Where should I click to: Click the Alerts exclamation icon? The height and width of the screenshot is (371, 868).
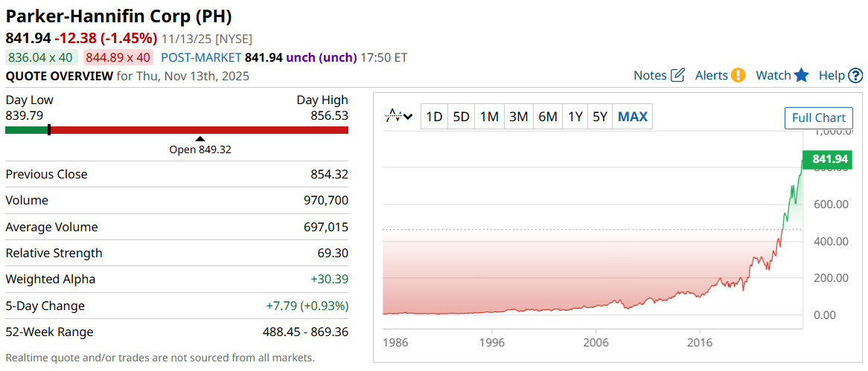pyautogui.click(x=738, y=75)
